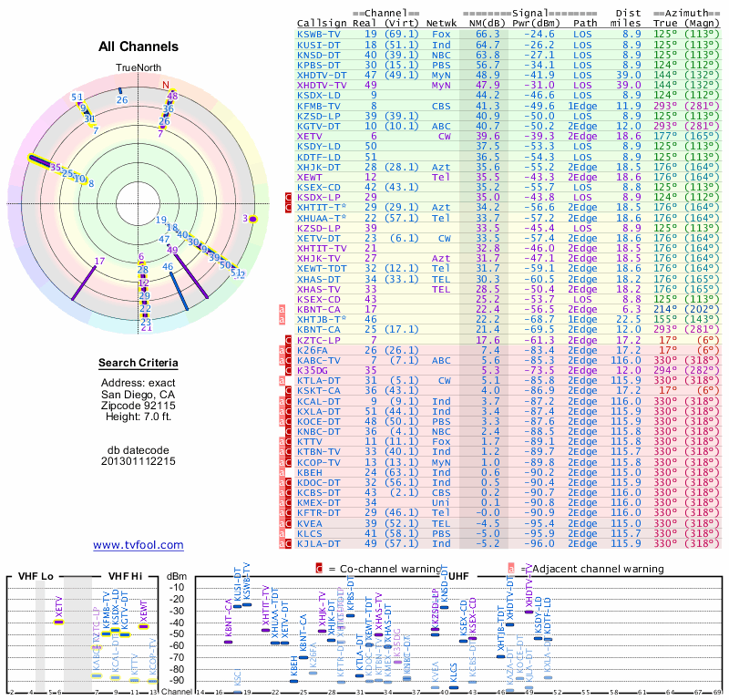Viewport: 729px width, 700px height.
Task: Select the KABC-TV callsign in table
Action: tap(318, 360)
